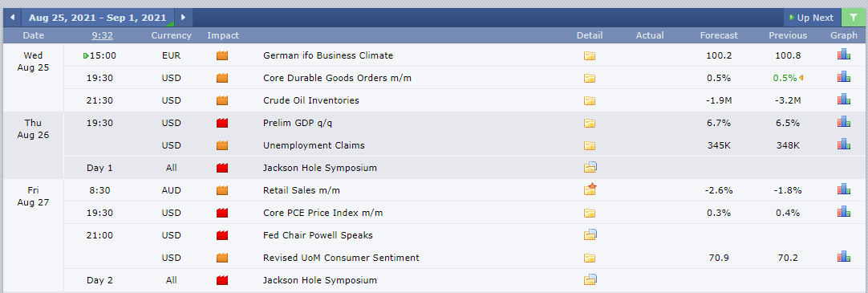Click revised previous value 0.5% for Durable Goods

tap(785, 78)
